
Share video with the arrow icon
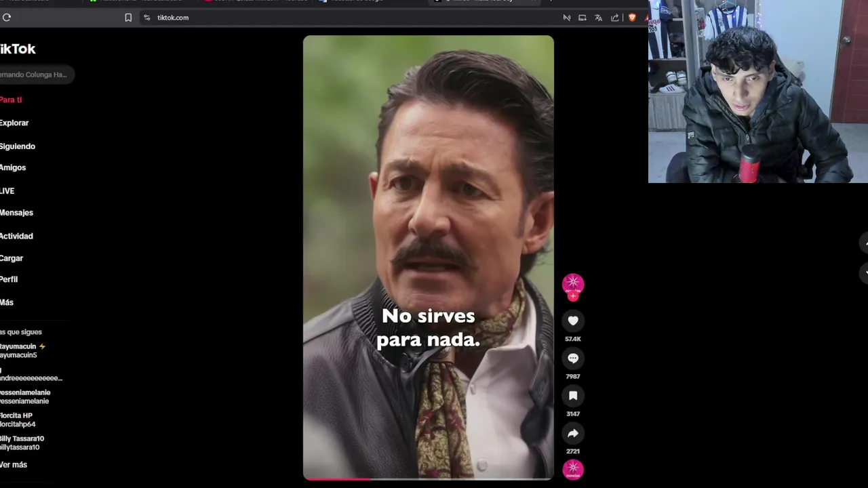pyautogui.click(x=573, y=433)
